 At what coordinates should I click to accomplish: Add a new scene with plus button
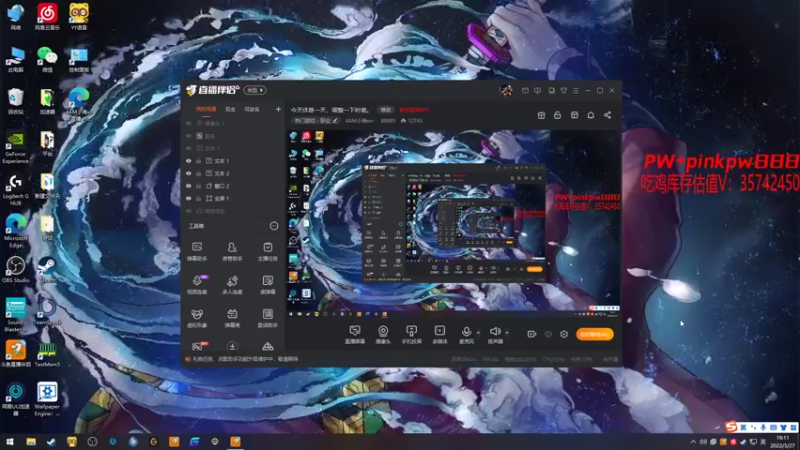pyautogui.click(x=278, y=109)
